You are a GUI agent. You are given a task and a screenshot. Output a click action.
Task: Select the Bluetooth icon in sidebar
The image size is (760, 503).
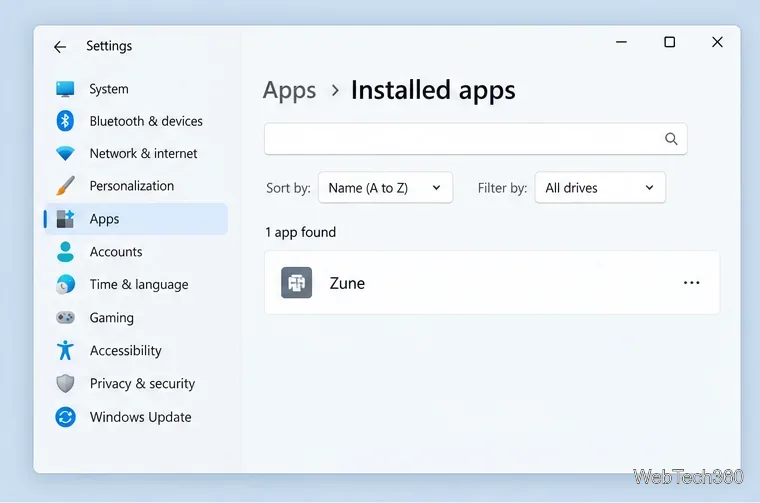[x=65, y=121]
